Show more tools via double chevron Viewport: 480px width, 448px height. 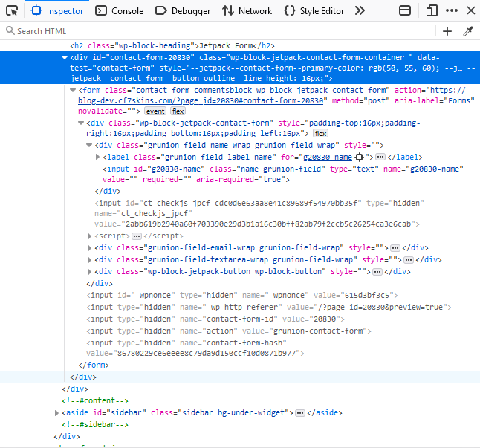[x=360, y=11]
